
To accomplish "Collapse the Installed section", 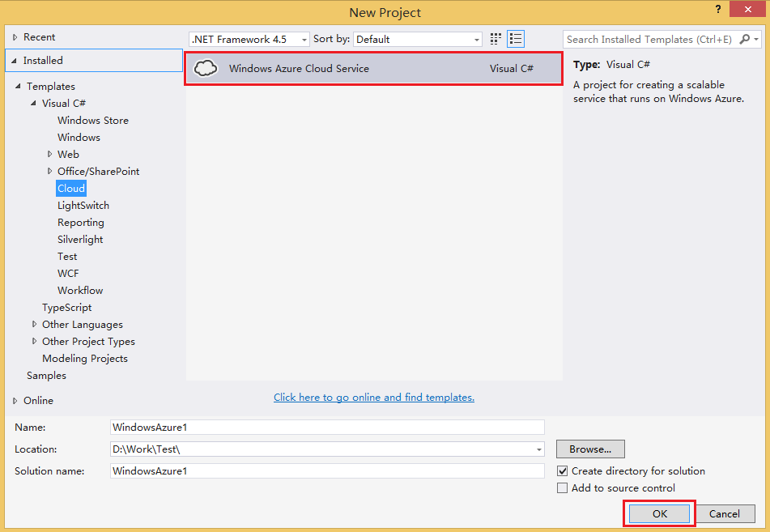I will [x=15, y=61].
